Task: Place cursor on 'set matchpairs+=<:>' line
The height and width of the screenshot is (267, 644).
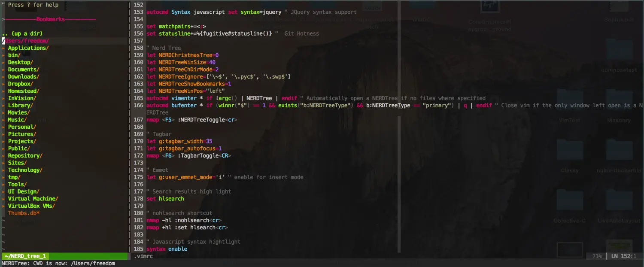Action: click(x=176, y=27)
